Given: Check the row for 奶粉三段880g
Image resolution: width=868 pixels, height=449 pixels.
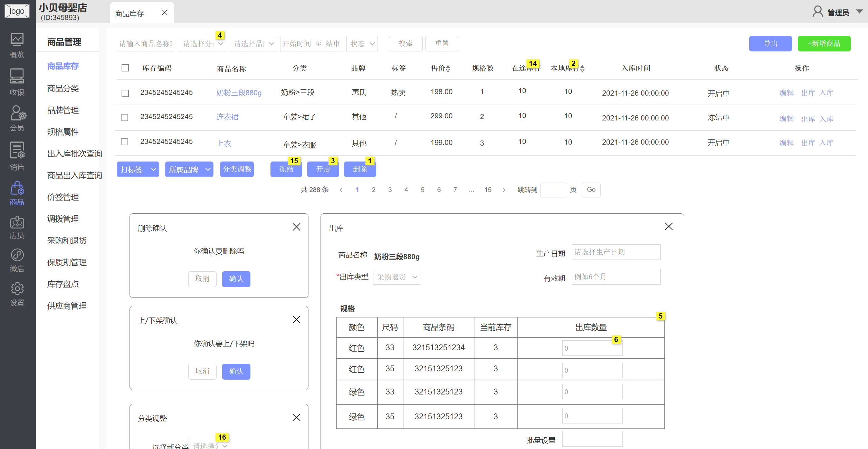Looking at the screenshot, I should tap(125, 93).
